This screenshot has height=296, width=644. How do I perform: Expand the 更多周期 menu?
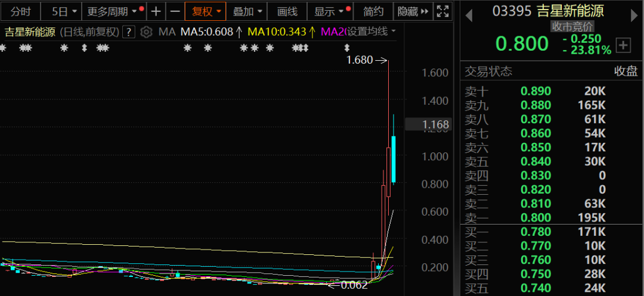click(114, 11)
